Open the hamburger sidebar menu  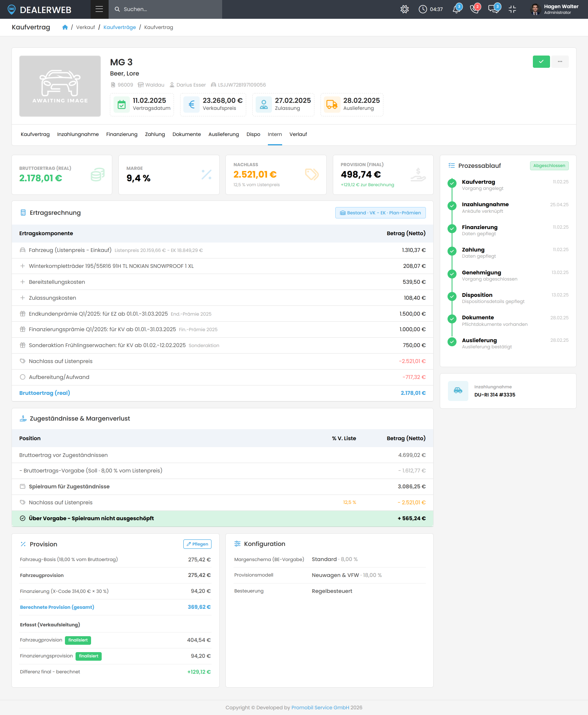[x=99, y=9]
